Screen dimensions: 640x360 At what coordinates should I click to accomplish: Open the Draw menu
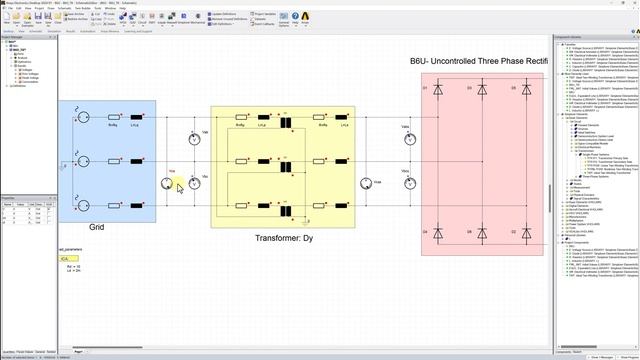(51, 8)
